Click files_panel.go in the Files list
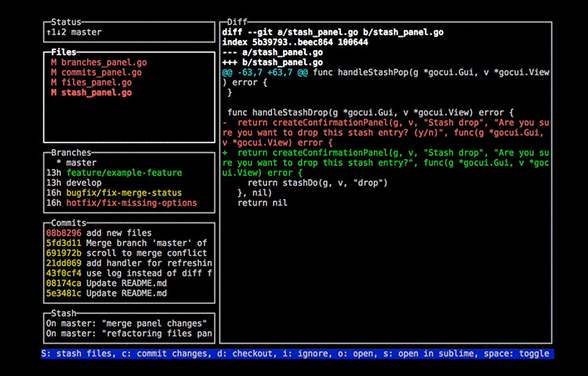This screenshot has height=376, width=588. point(96,82)
